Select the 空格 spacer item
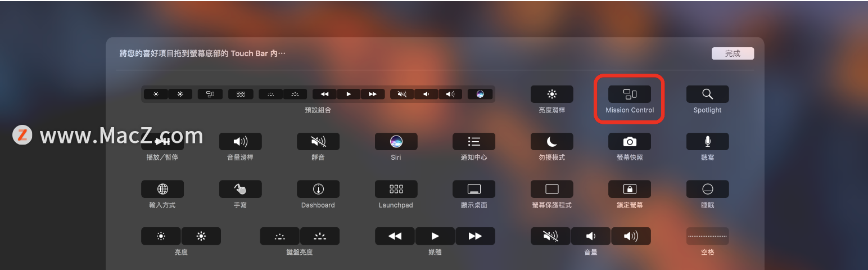 click(707, 236)
